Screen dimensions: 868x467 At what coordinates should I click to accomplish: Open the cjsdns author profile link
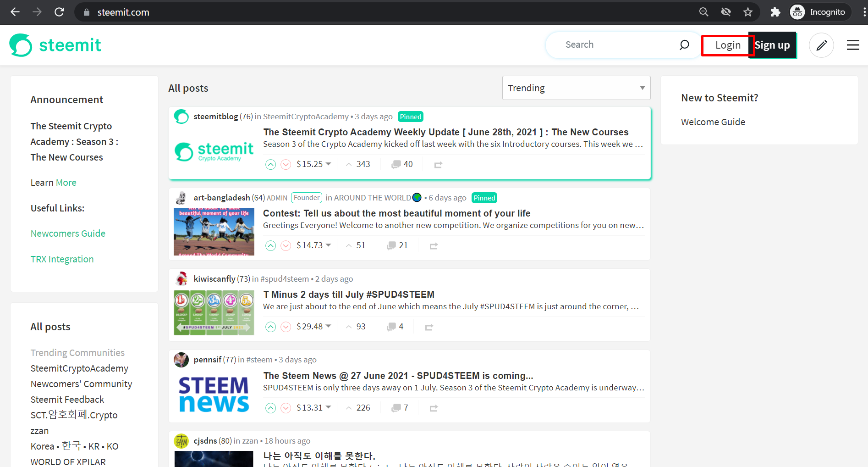click(205, 441)
